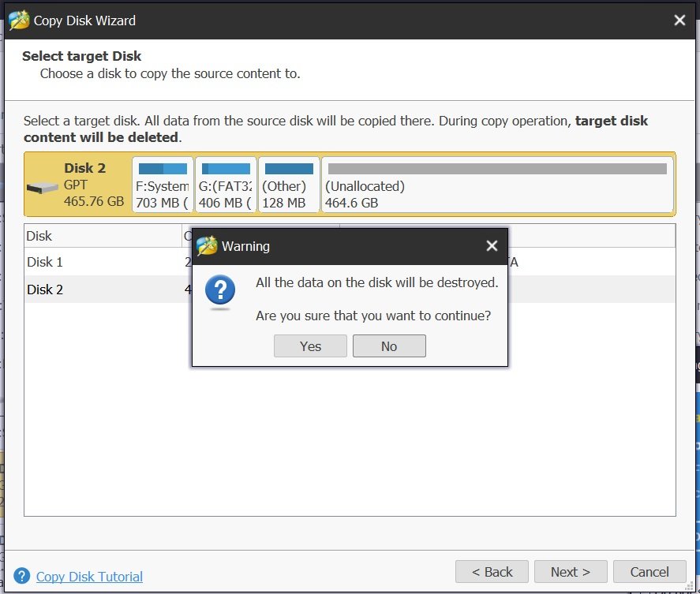Select the Unallocated 464.6 GB space
The width and height of the screenshot is (700, 594).
click(497, 185)
